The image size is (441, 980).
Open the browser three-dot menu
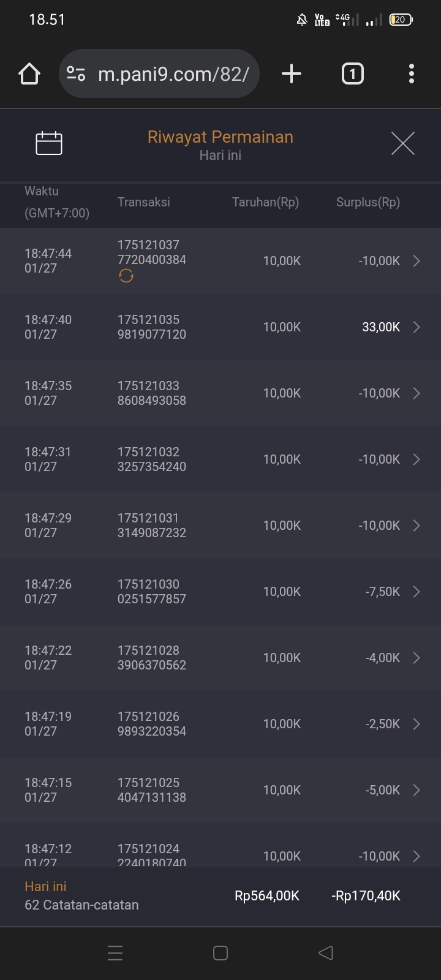coord(412,74)
